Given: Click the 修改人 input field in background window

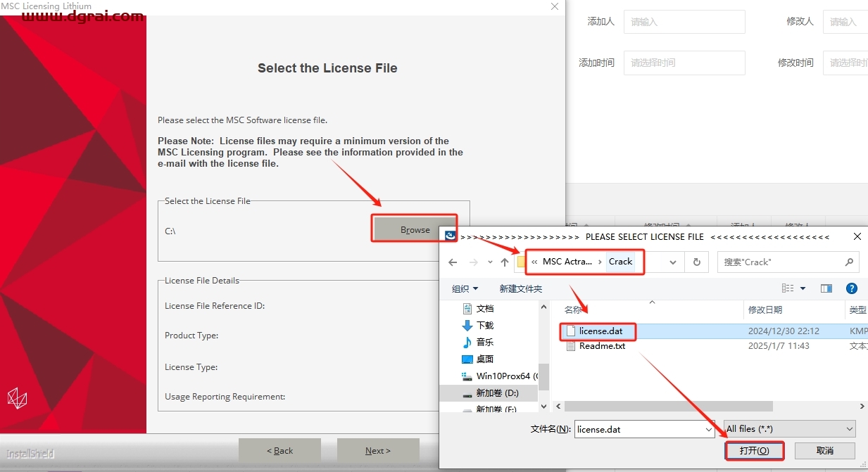Looking at the screenshot, I should pyautogui.click(x=845, y=22).
